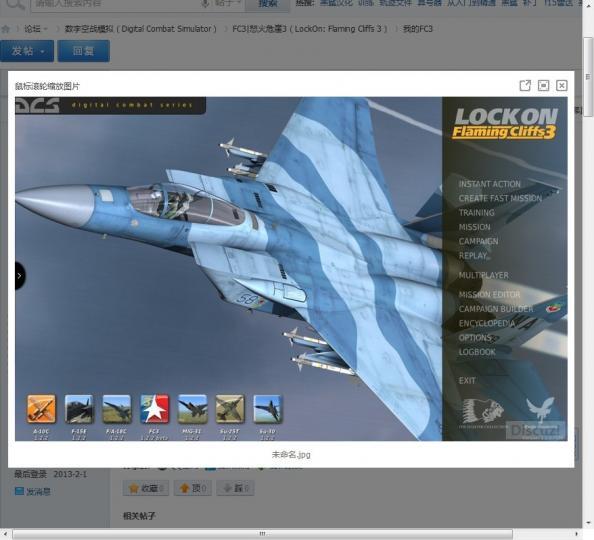Select INSTANT ACTION menu entry
594x540 pixels.
pos(489,184)
